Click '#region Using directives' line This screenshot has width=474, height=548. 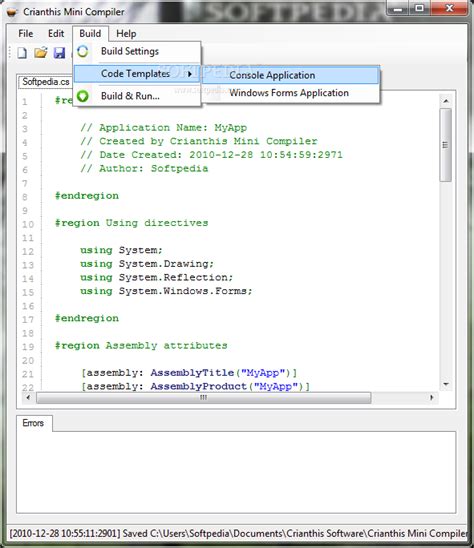(131, 223)
